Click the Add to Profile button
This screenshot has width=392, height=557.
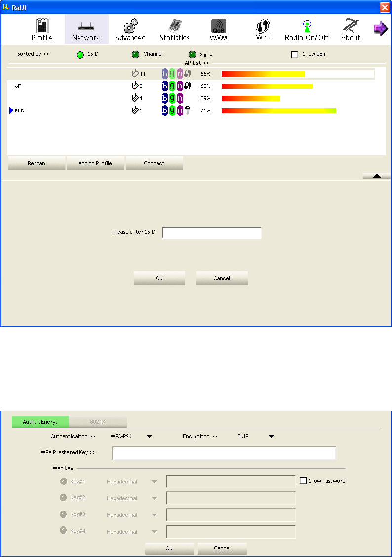point(95,163)
